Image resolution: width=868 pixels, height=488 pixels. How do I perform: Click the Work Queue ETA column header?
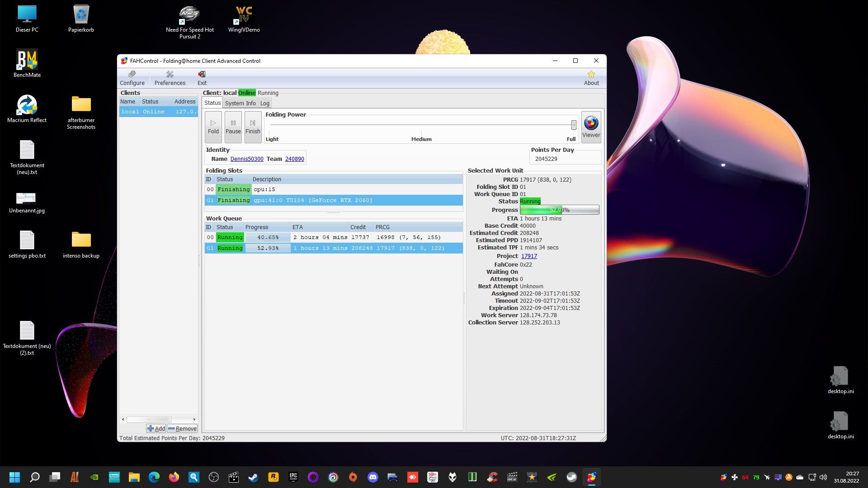coord(319,227)
